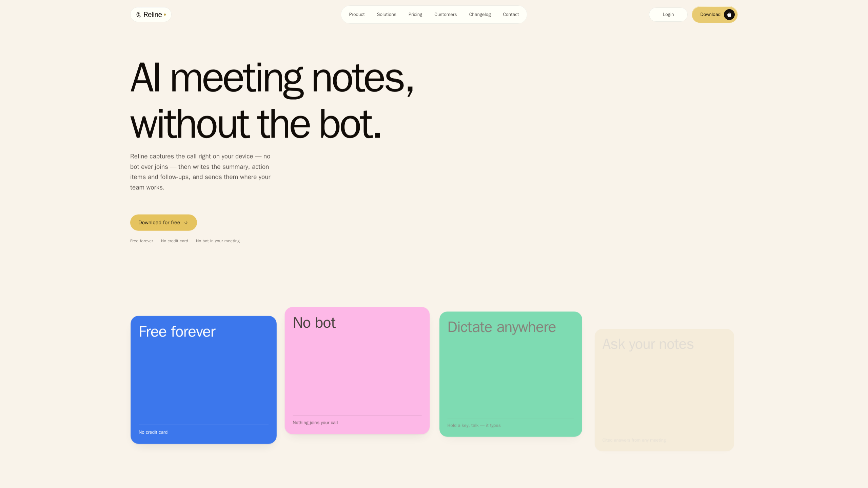Viewport: 868px width, 488px height.
Task: Select the pink No bot card
Action: pos(357,370)
